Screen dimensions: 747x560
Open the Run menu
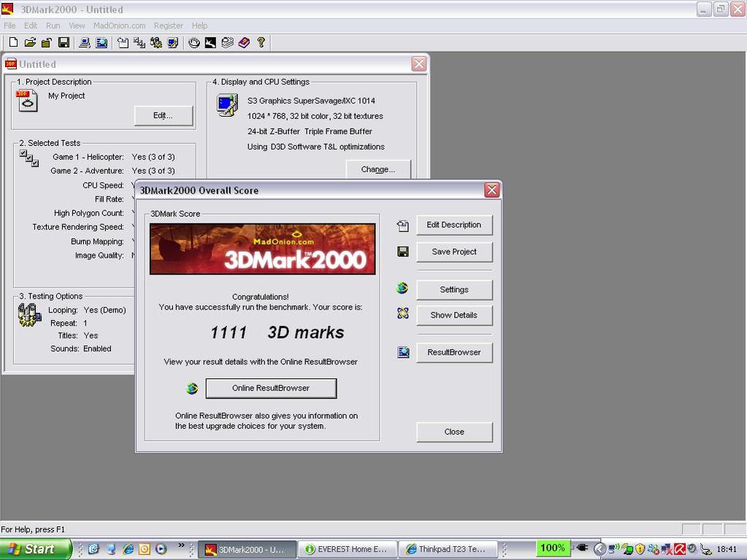[x=53, y=26]
